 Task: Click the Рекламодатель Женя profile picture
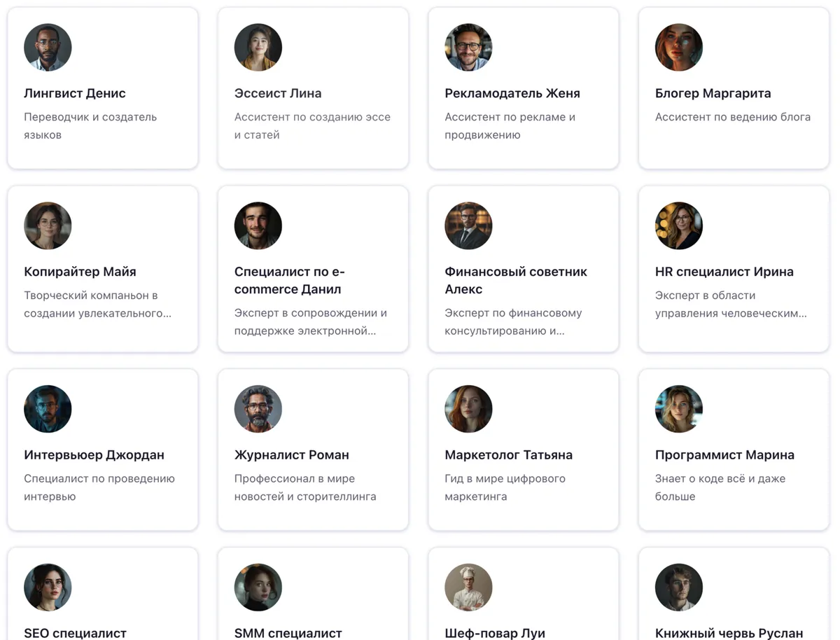(x=468, y=47)
